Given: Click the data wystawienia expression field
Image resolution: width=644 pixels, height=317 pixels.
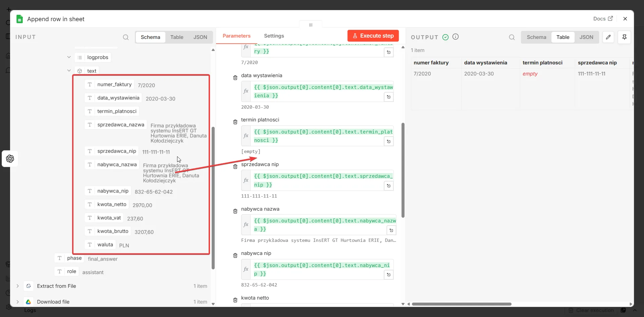Looking at the screenshot, I should coord(317,92).
